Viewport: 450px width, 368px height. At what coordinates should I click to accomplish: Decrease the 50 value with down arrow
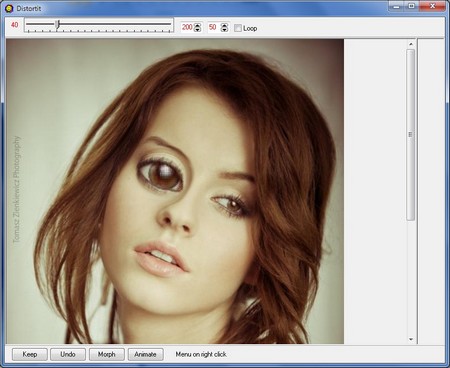click(x=224, y=30)
